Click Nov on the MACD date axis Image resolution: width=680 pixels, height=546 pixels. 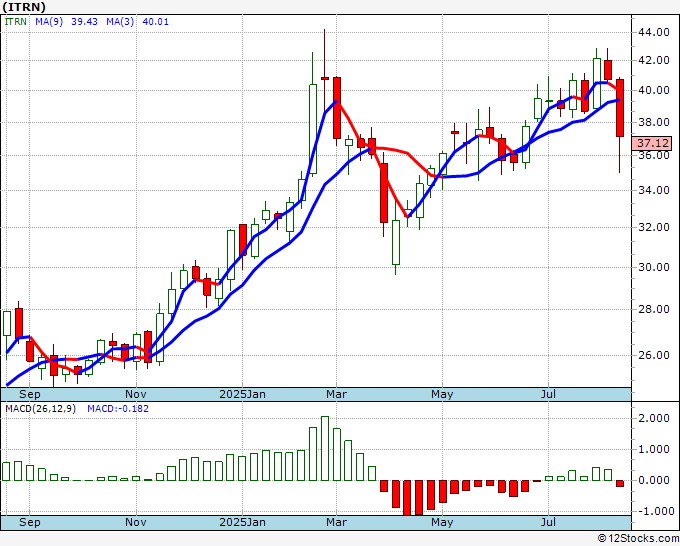point(136,522)
